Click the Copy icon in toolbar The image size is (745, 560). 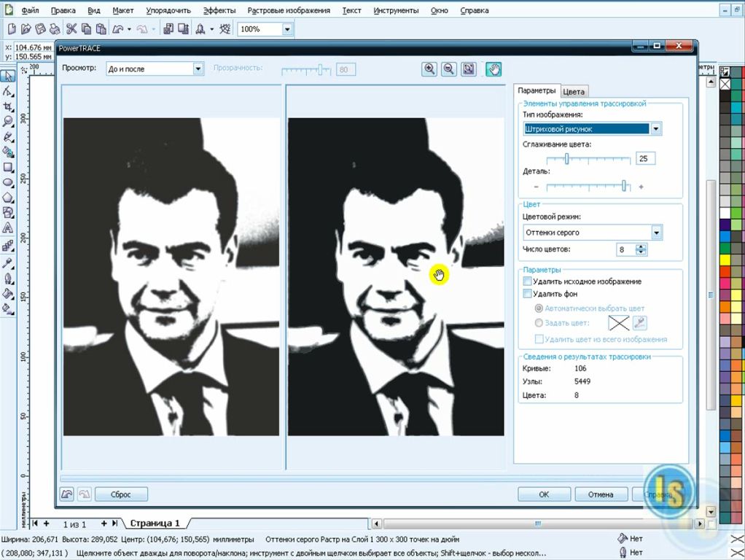coord(86,29)
